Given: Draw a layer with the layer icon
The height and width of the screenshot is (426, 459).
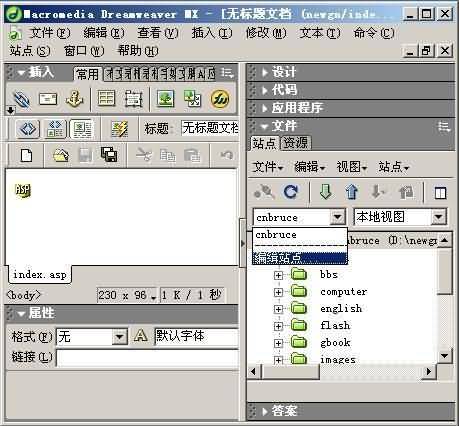Looking at the screenshot, I should 133,99.
